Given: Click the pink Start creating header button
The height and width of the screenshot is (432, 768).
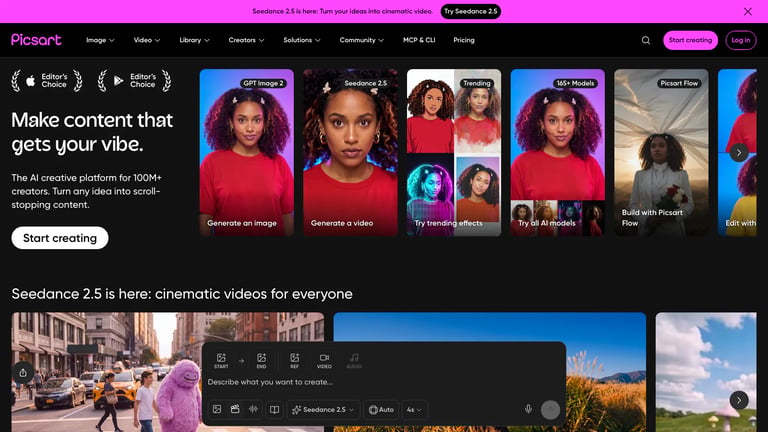Looking at the screenshot, I should [690, 40].
